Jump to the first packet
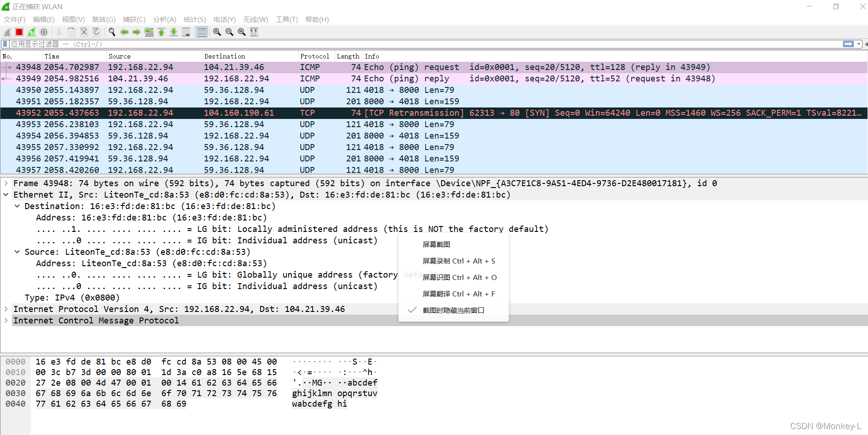868x435 pixels. point(161,32)
